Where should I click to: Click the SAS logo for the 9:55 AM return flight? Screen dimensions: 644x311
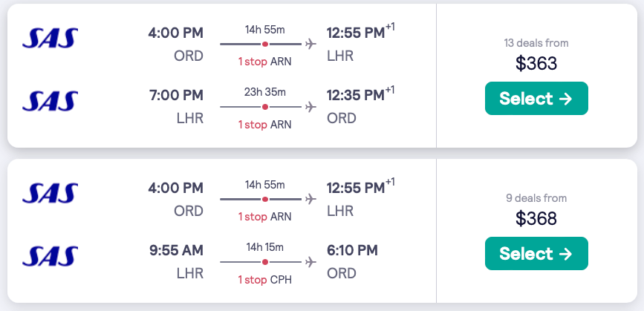tap(51, 255)
